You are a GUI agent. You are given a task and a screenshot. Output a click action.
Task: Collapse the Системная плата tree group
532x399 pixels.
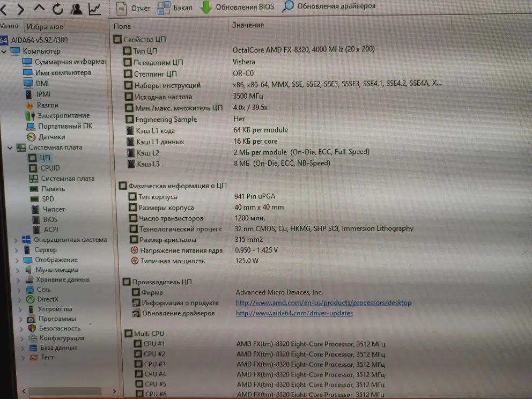point(10,147)
